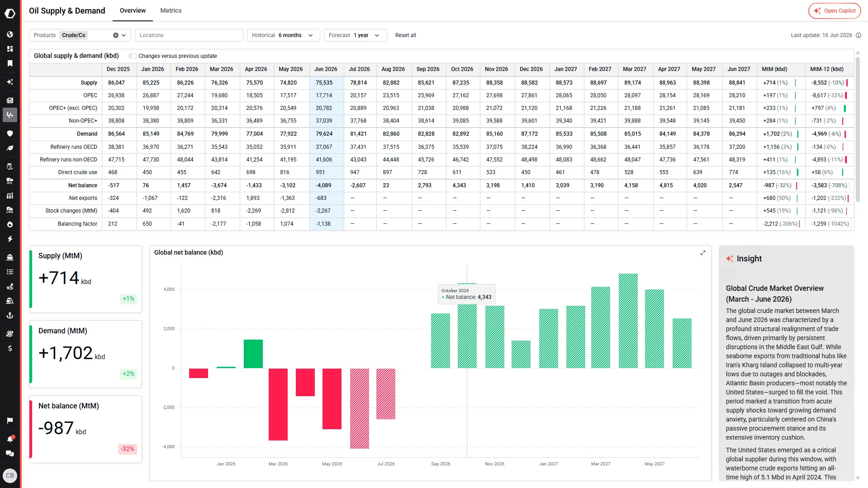Open the lightning bolt power icon
This screenshot has height=488, width=868.
pyautogui.click(x=10, y=239)
